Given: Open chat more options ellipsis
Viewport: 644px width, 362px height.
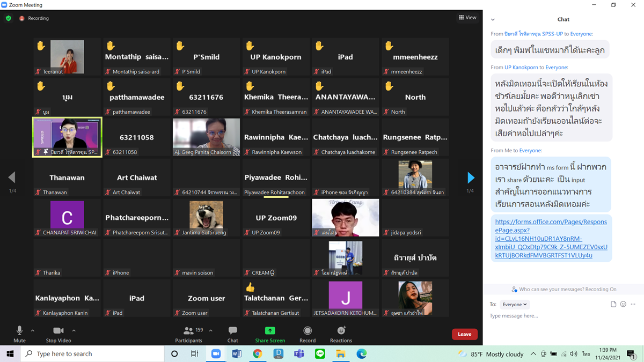Looking at the screenshot, I should click(633, 304).
